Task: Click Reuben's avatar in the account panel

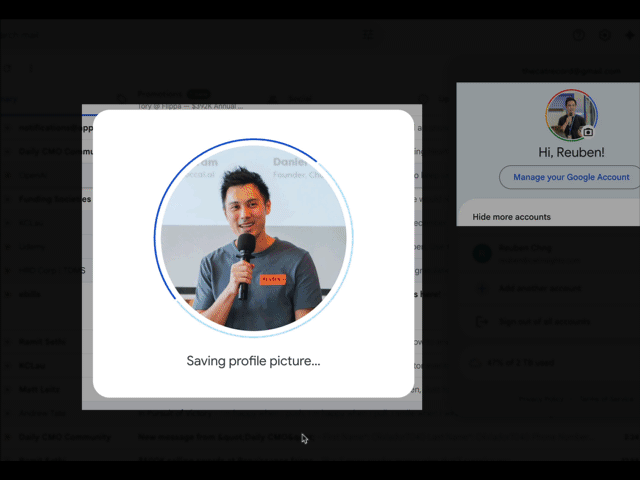Action: (571, 114)
